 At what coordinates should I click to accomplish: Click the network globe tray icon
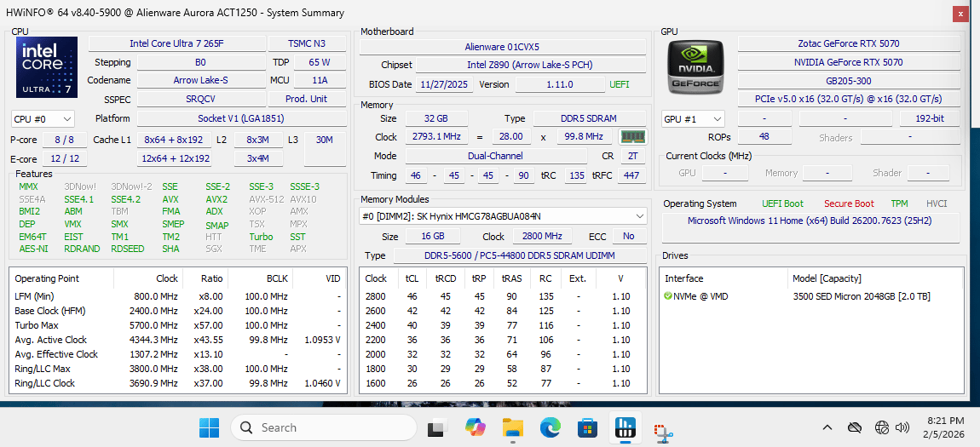point(882,427)
